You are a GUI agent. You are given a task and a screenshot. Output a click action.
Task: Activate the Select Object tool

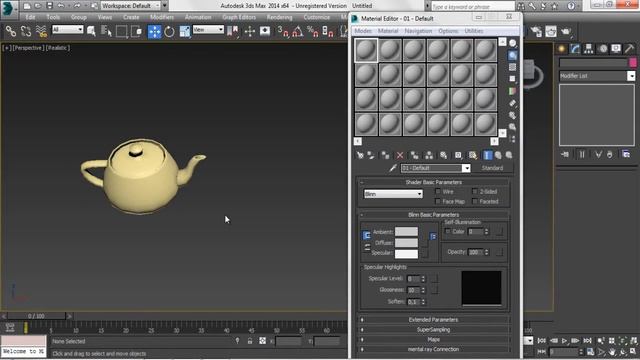click(x=91, y=31)
